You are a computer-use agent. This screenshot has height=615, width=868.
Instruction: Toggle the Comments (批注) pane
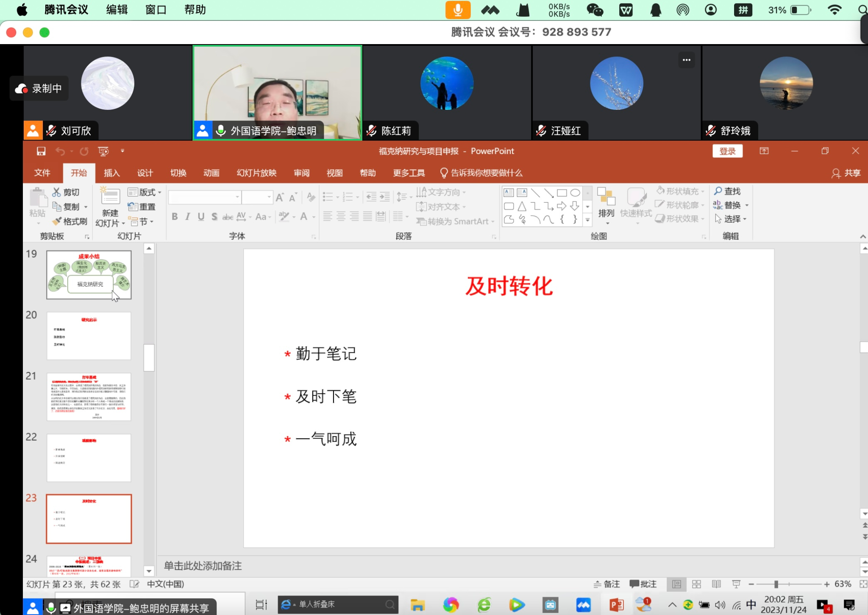point(643,584)
